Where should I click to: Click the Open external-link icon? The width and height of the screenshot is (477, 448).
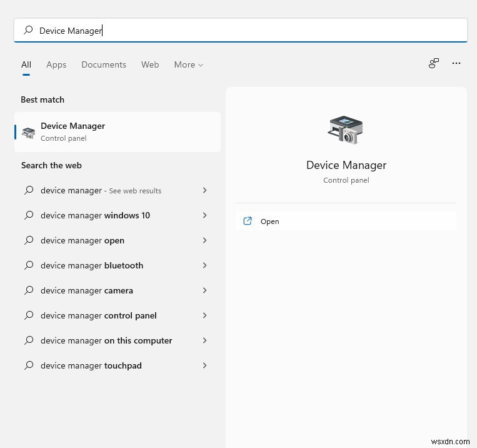[x=248, y=221]
